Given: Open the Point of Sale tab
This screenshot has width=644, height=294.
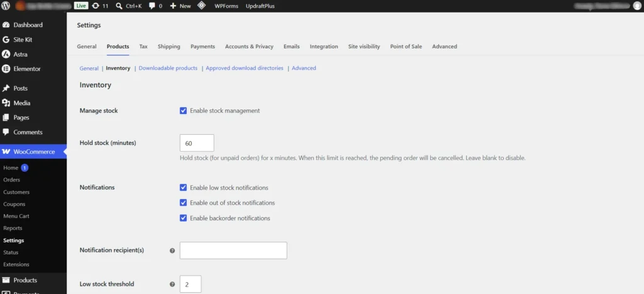Looking at the screenshot, I should coord(406,47).
